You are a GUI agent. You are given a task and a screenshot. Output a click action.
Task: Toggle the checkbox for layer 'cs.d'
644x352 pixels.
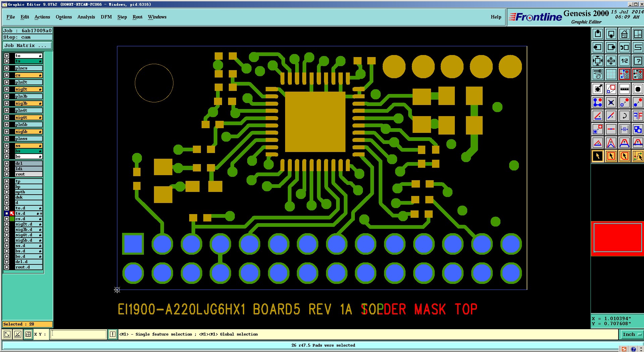click(x=7, y=219)
